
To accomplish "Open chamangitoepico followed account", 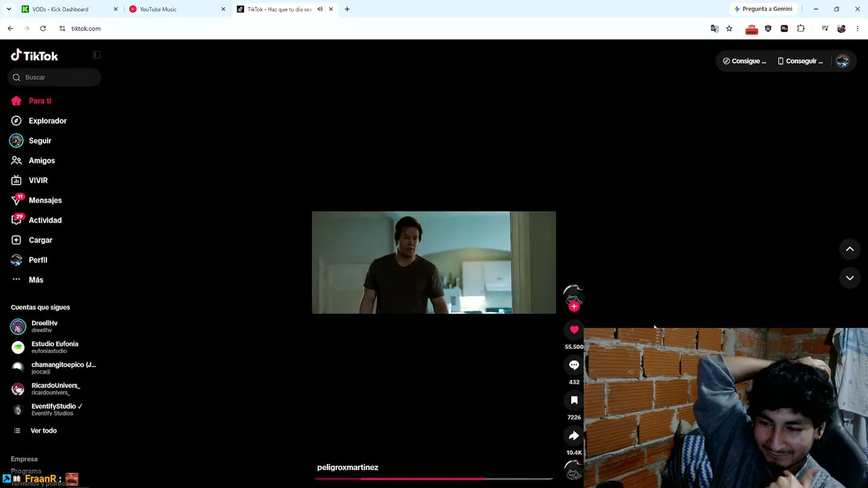I will 54,368.
